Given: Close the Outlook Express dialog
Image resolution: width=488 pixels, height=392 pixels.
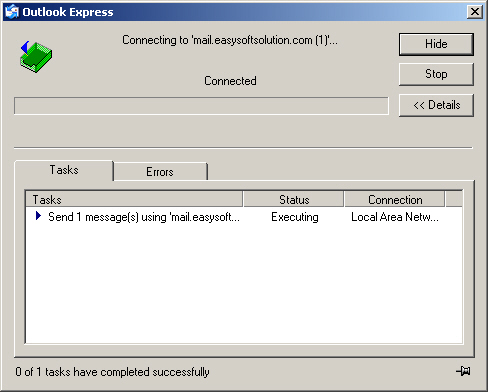Looking at the screenshot, I should pos(475,12).
